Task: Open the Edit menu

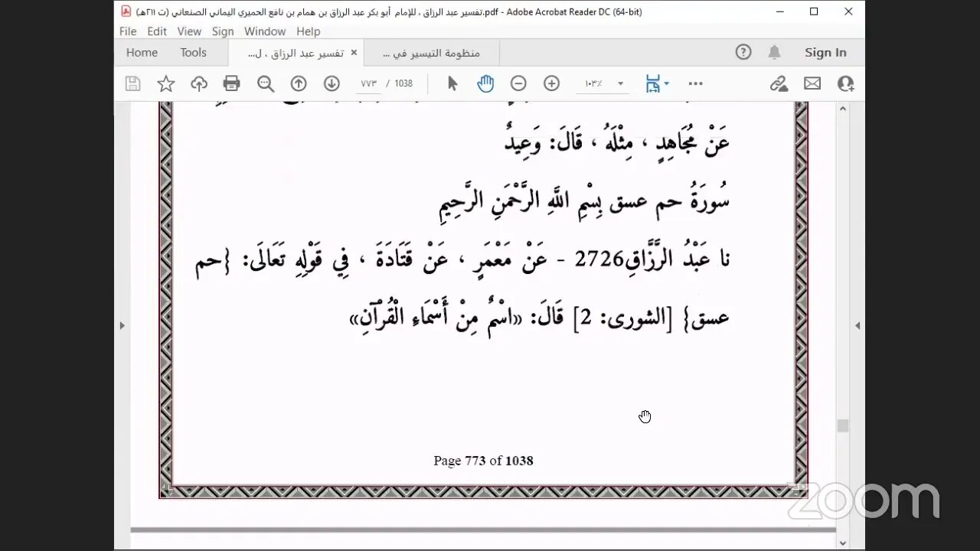Action: [157, 31]
